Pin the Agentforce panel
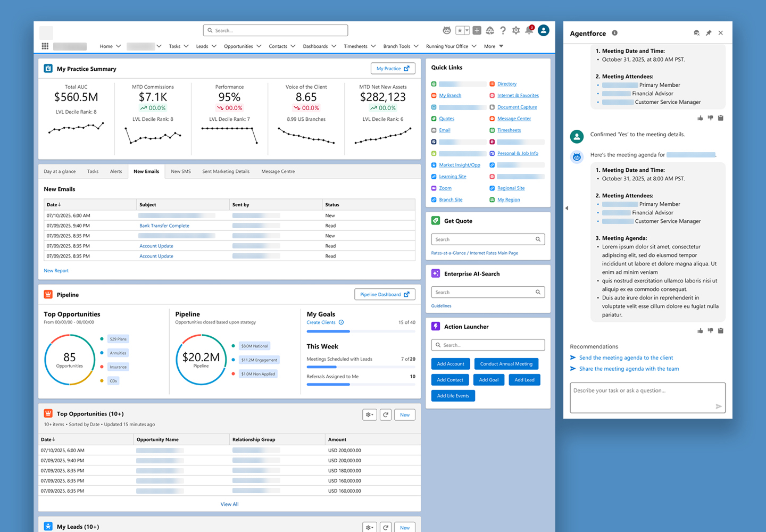766x532 pixels. (709, 33)
